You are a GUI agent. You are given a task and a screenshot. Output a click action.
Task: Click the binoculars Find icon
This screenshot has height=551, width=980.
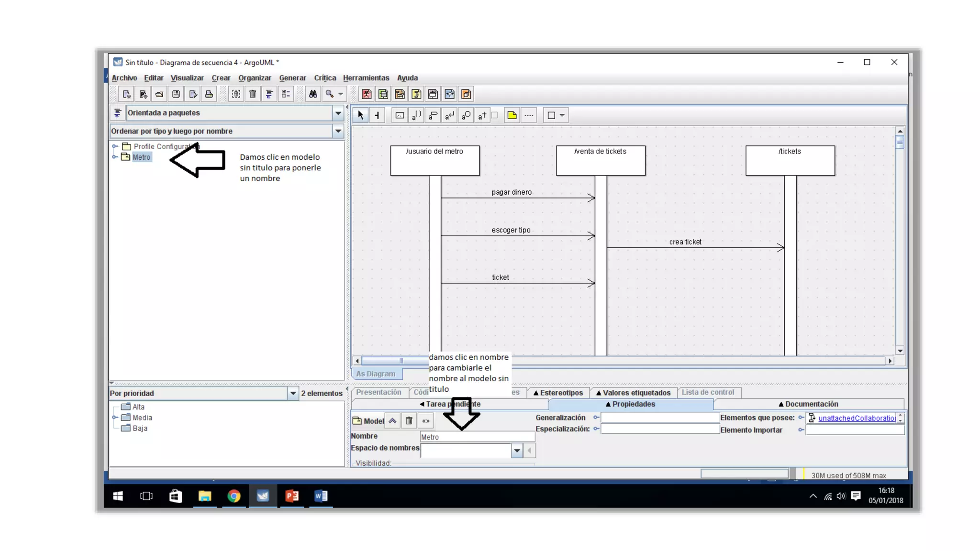(x=313, y=94)
